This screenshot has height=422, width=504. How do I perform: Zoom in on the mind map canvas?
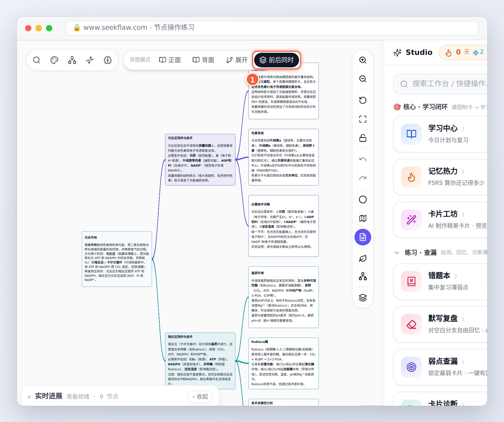pos(363,60)
